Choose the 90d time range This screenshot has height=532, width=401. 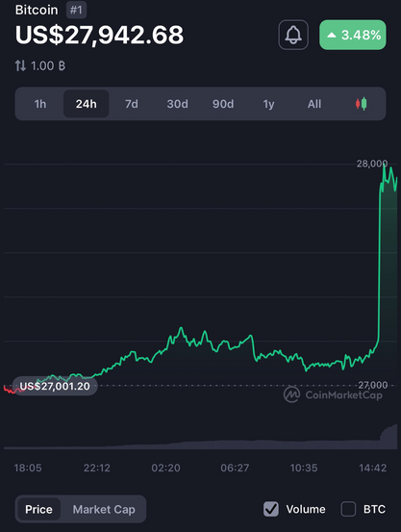[x=223, y=104]
